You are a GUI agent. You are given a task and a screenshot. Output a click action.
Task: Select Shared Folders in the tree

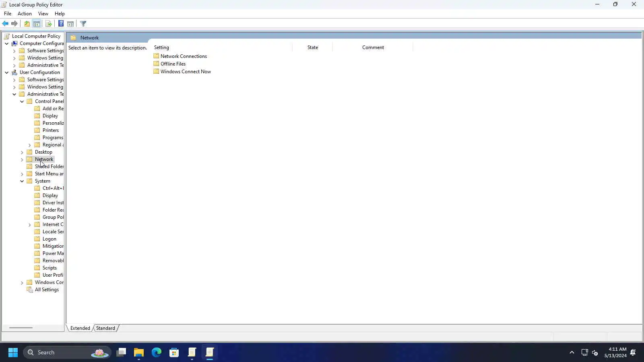(49, 167)
